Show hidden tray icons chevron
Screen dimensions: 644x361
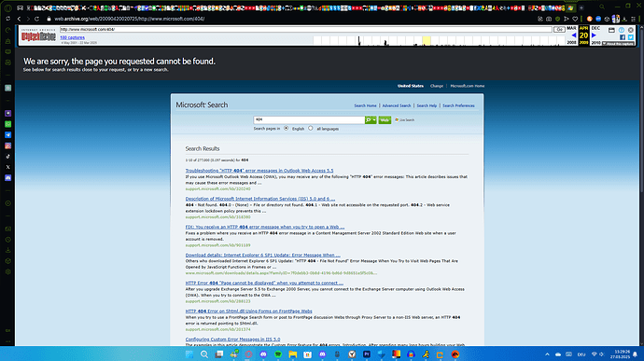tap(547, 354)
